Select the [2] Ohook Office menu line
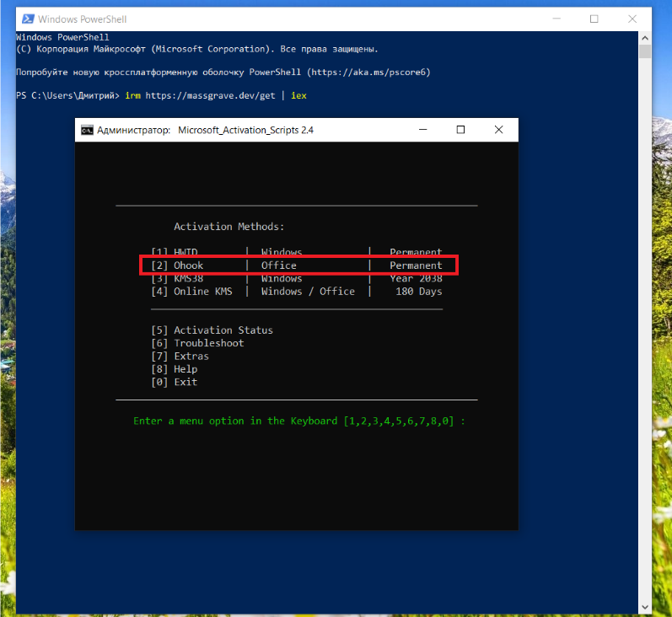 297,266
